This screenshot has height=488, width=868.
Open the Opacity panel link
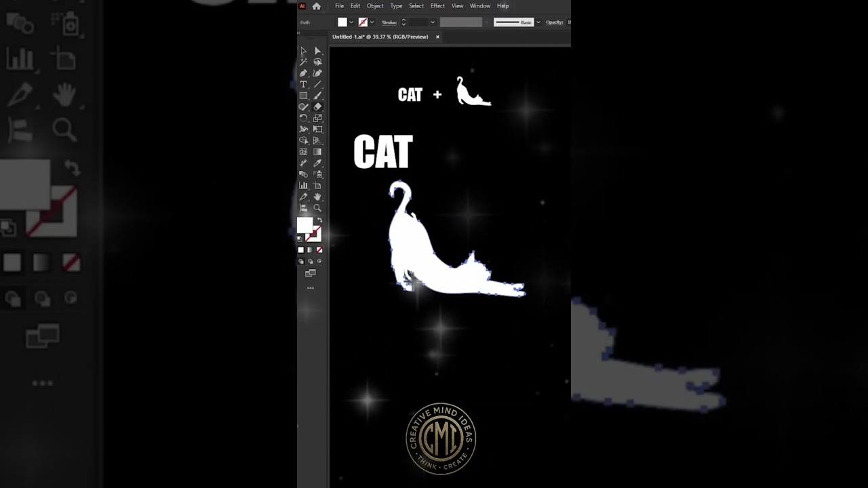click(555, 22)
